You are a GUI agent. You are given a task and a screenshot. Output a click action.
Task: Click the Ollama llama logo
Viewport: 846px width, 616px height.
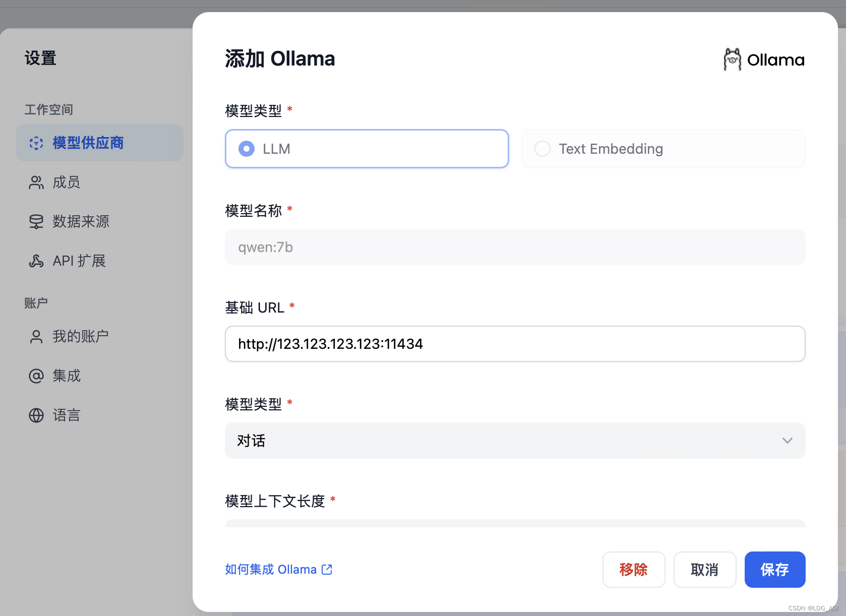click(x=733, y=59)
